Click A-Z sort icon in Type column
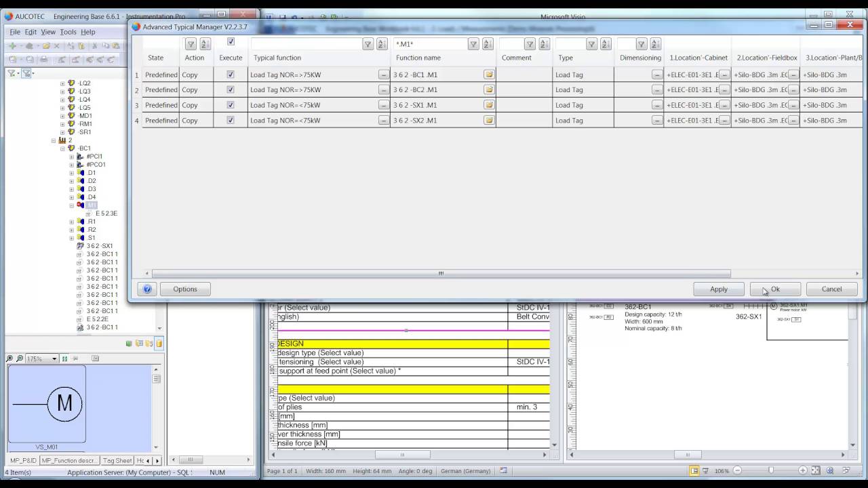868x488 pixels. (x=606, y=44)
